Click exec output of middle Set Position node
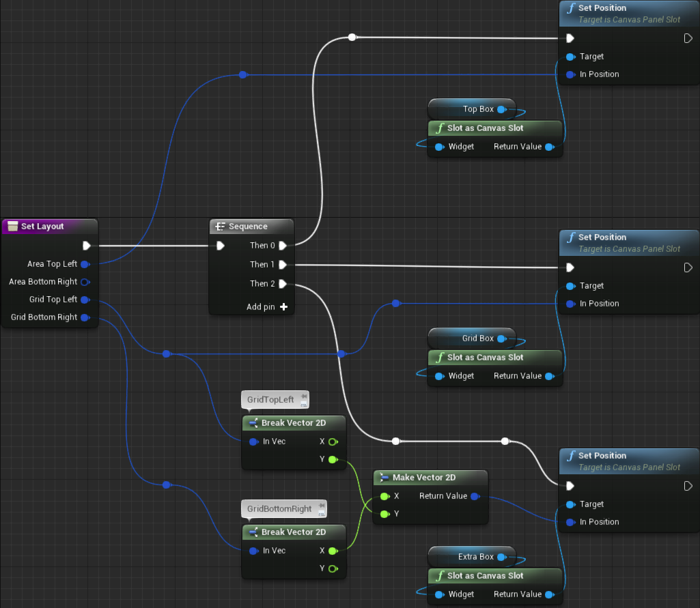This screenshot has height=608, width=700. click(688, 267)
